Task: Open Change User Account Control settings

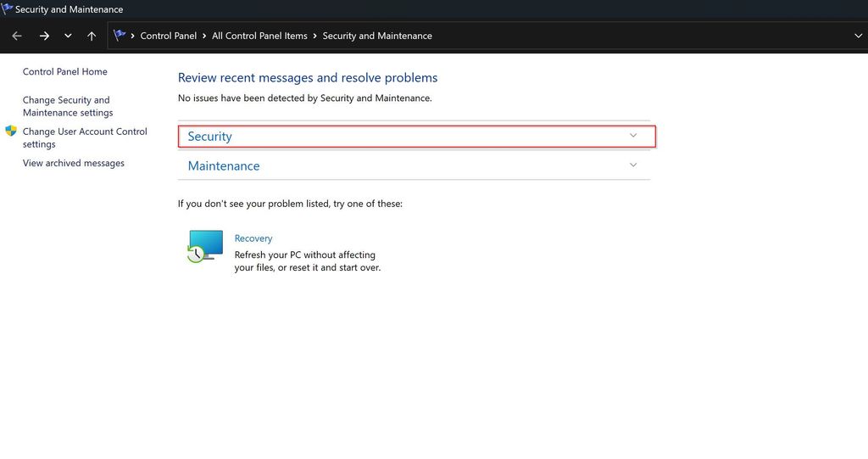Action: 85,137
